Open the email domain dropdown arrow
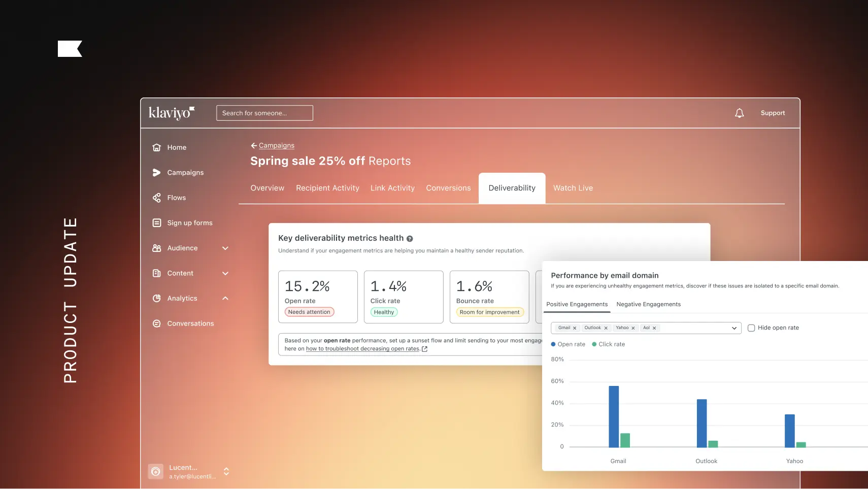Viewport: 868px width, 489px height. (x=734, y=328)
